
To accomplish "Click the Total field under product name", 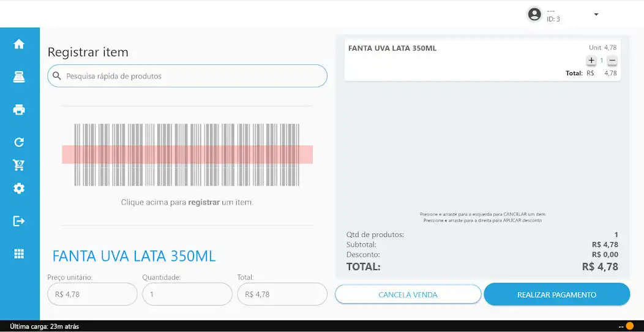I will pyautogui.click(x=282, y=294).
